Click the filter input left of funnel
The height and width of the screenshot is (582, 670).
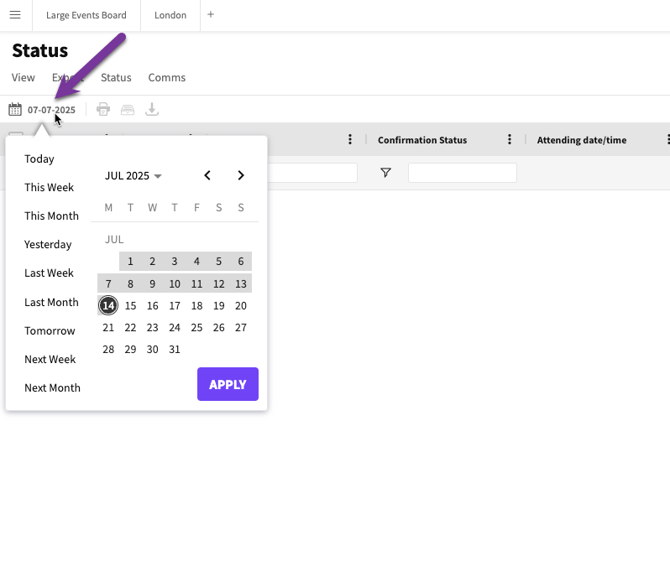[312, 173]
